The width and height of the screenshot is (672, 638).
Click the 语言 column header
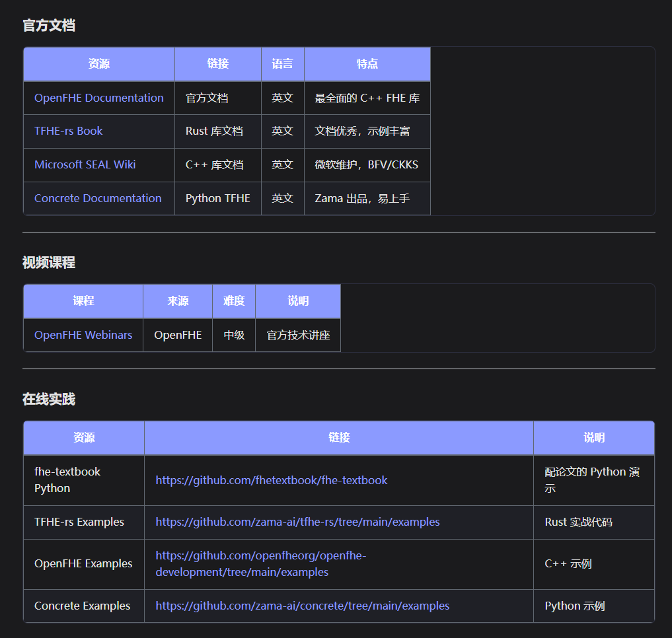point(282,64)
